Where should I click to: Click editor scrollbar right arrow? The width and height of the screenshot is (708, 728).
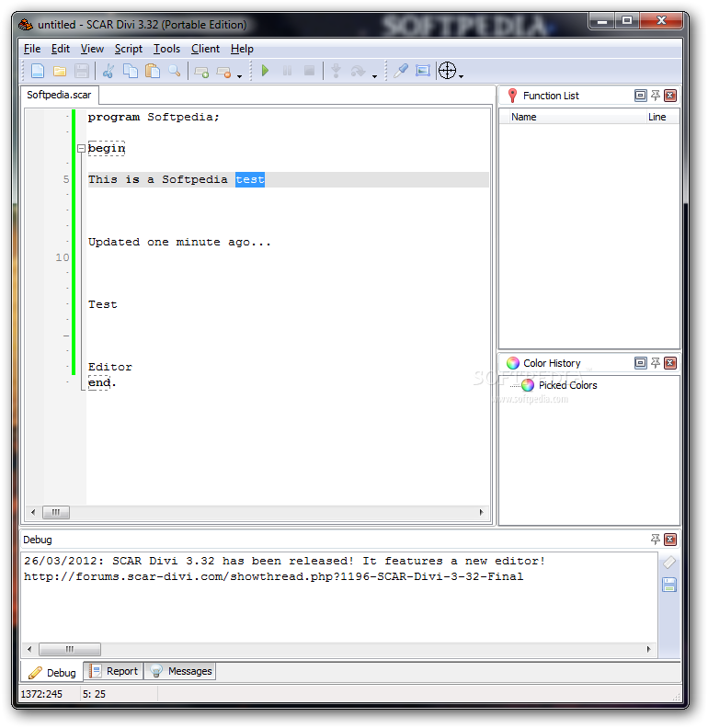482,513
